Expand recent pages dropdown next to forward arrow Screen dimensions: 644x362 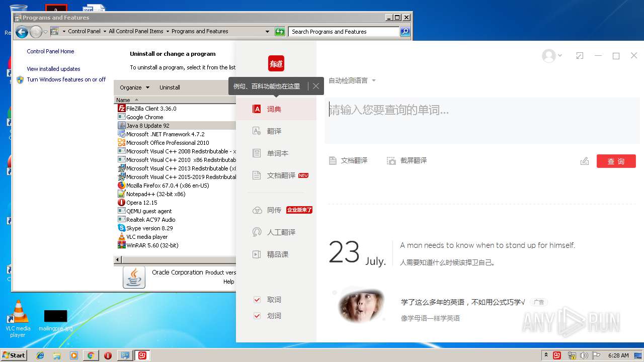click(x=45, y=32)
